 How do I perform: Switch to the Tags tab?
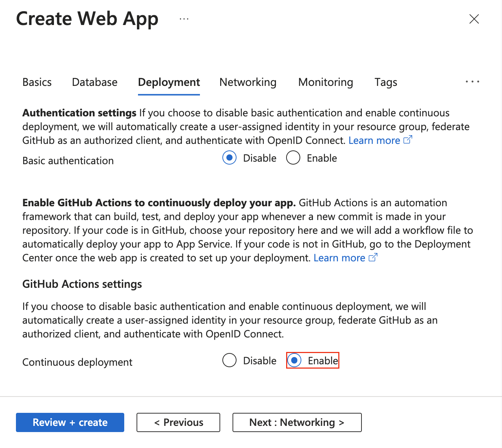[x=385, y=82]
